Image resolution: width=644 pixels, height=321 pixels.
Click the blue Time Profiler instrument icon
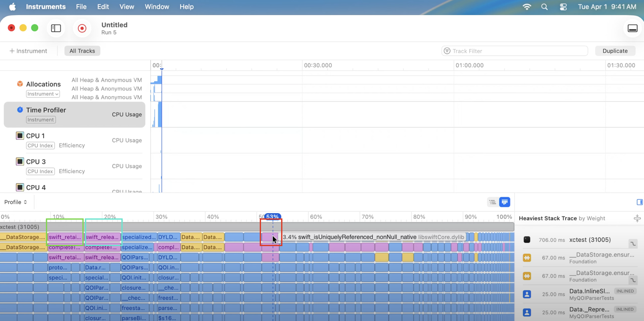pyautogui.click(x=20, y=110)
